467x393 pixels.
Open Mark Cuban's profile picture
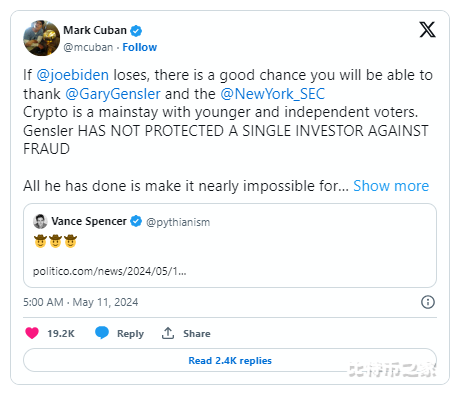[x=41, y=38]
